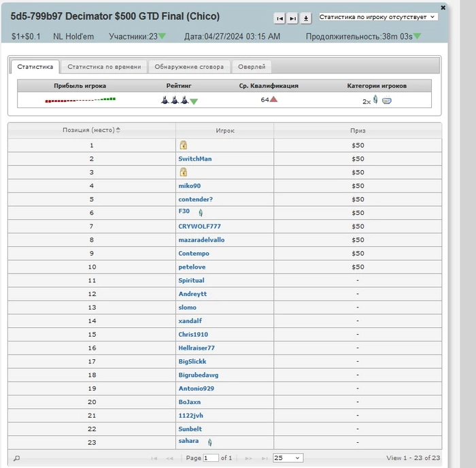
Task: Open F30 player link
Action: point(184,211)
